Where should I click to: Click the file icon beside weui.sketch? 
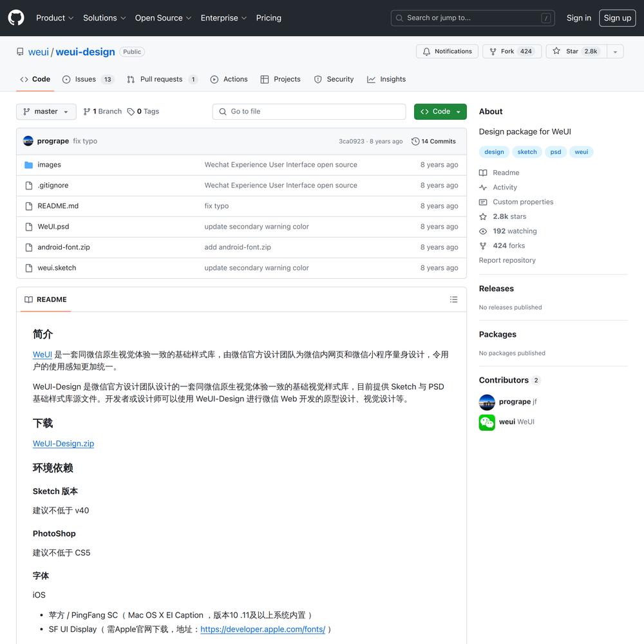[x=29, y=268]
